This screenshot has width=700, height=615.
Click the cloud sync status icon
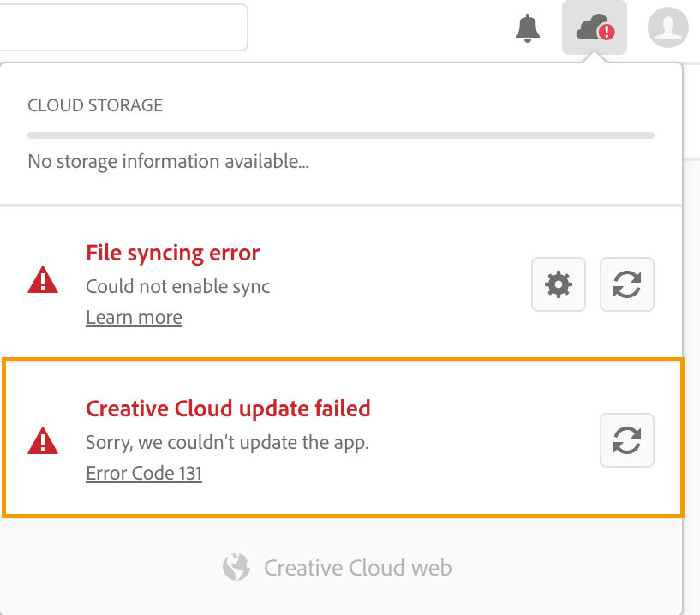pos(595,27)
